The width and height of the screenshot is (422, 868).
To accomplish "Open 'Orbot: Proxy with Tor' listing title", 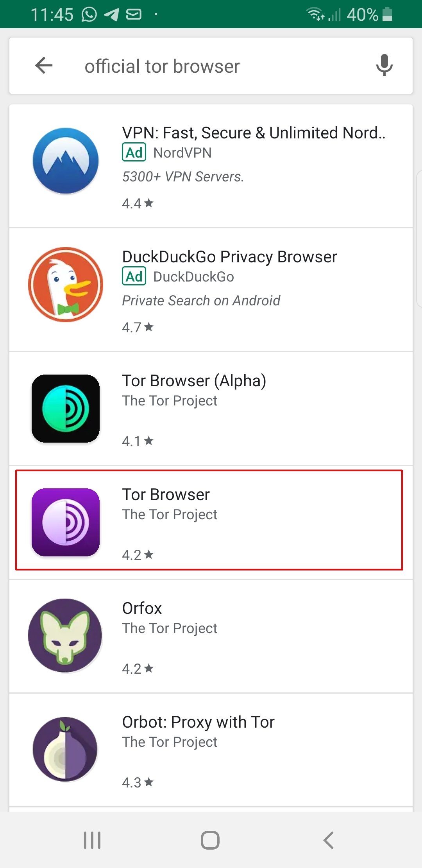I will point(198,722).
